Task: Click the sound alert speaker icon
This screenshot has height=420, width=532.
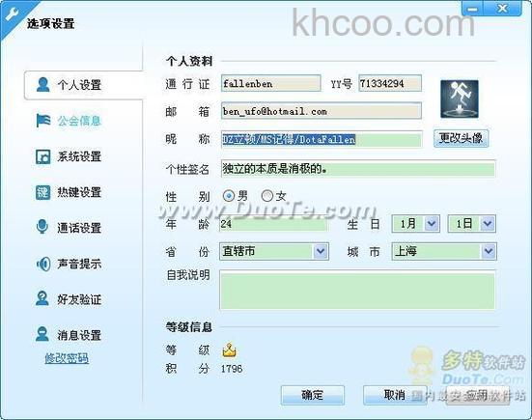Action: coord(43,264)
